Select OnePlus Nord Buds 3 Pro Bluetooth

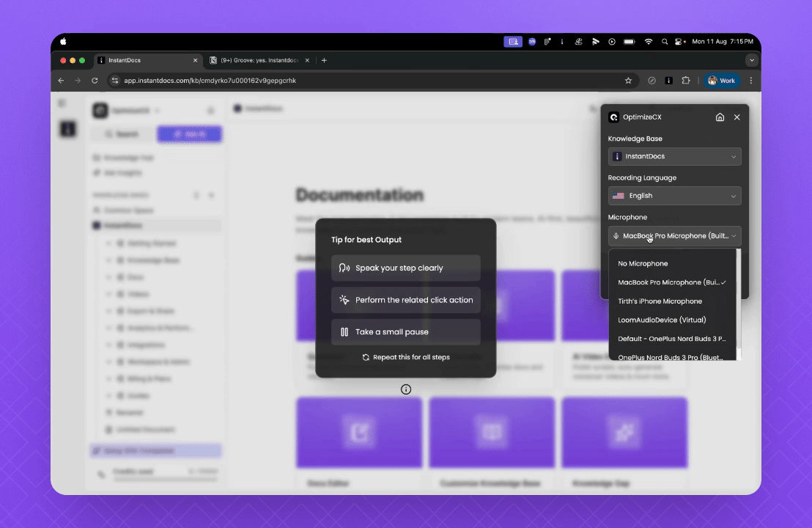672,356
